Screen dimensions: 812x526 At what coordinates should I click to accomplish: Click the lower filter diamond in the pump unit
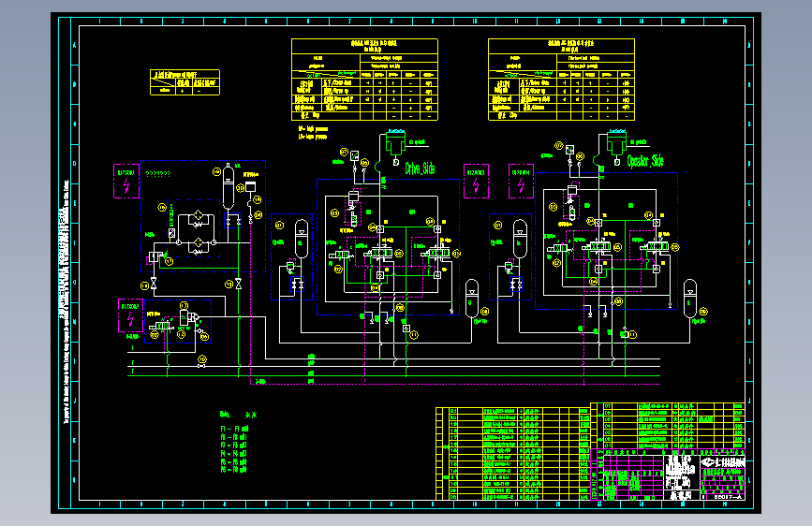click(199, 242)
